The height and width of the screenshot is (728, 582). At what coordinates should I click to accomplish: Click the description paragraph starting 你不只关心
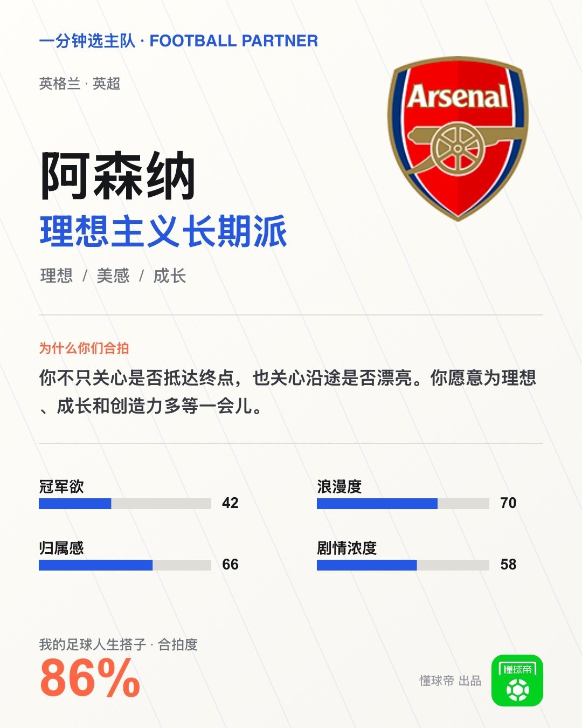pos(288,392)
